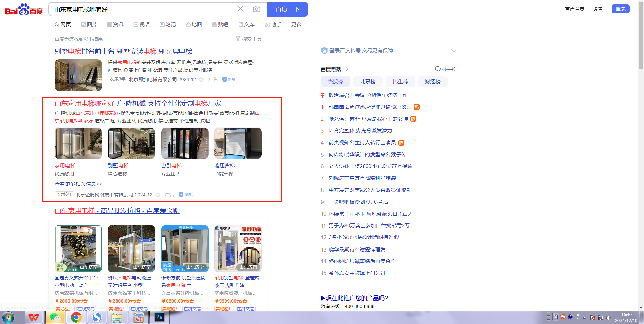
Task: Click inside the search input field
Action: [143, 9]
